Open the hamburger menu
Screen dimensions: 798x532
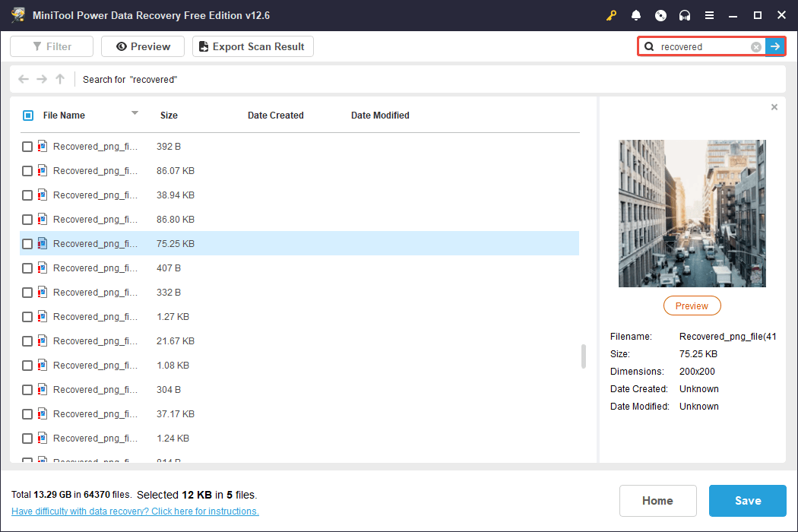click(708, 14)
